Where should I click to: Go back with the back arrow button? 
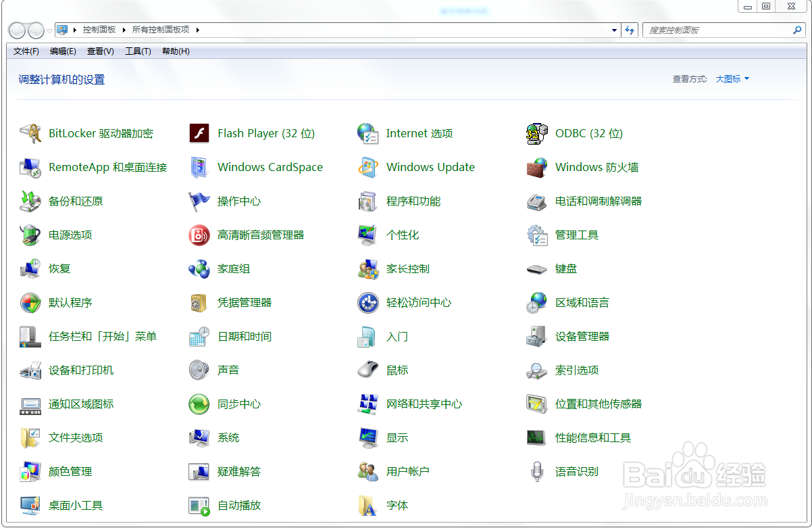click(x=18, y=30)
